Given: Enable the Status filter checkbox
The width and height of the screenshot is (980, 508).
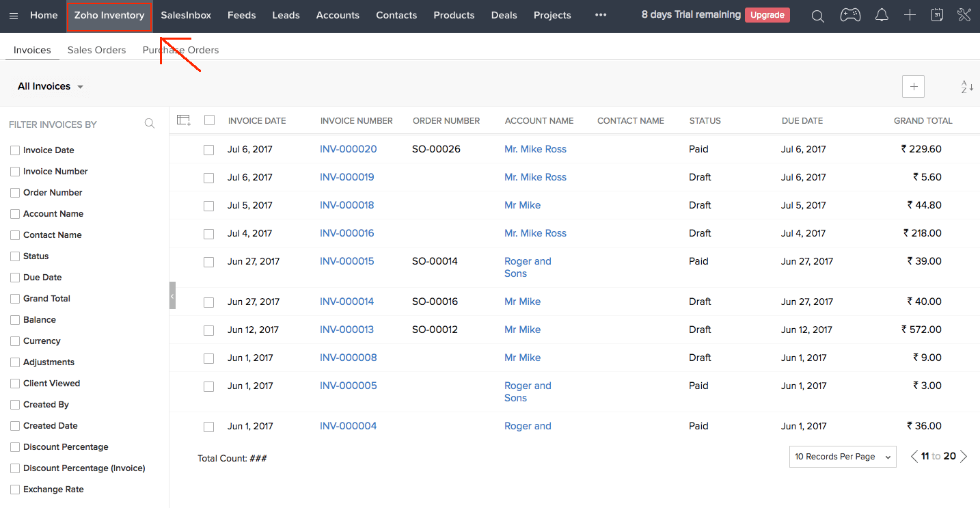Looking at the screenshot, I should pyautogui.click(x=15, y=256).
